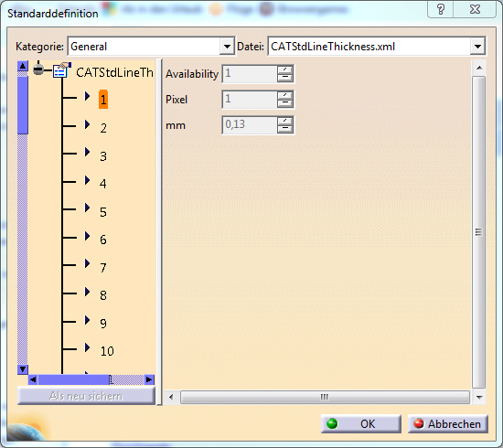Click the tree scroll up arrow
This screenshot has height=448, width=503.
23,66
